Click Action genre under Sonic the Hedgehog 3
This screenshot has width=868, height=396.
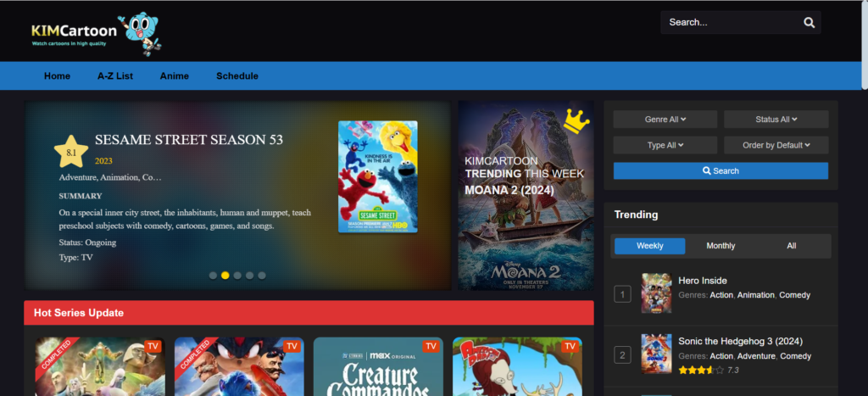tap(721, 356)
